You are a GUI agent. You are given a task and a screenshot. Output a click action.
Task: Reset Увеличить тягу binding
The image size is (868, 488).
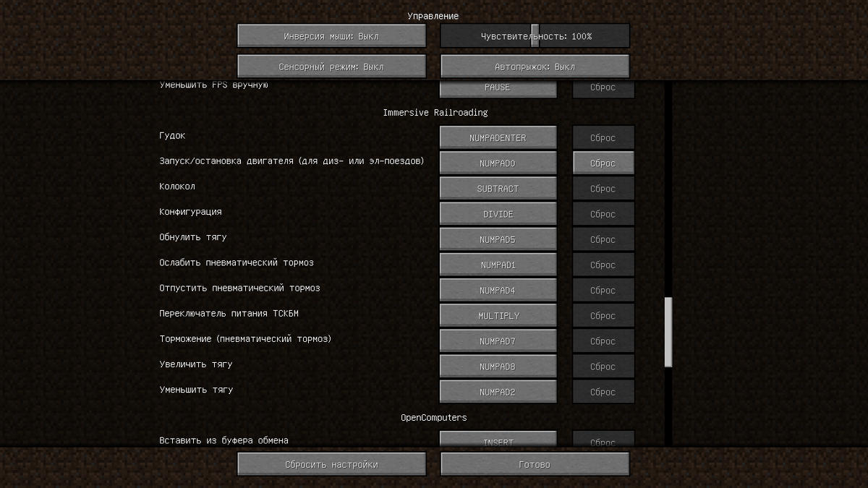tap(603, 366)
